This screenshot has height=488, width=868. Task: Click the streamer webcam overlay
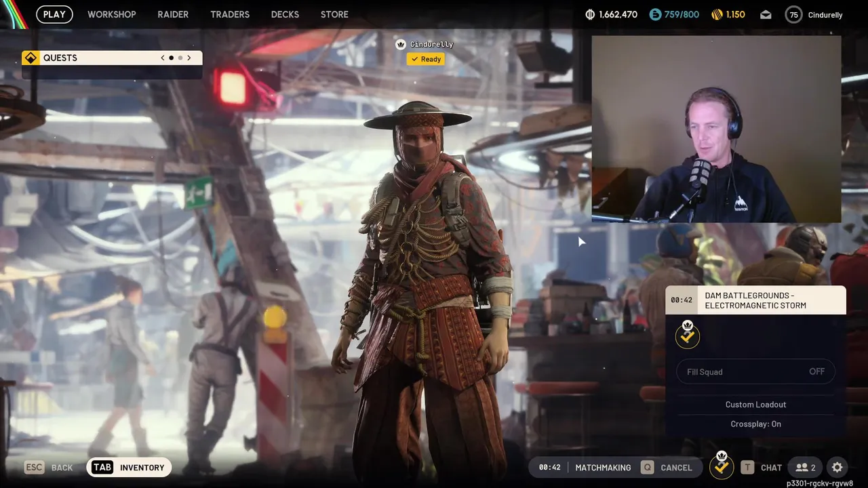coord(716,129)
